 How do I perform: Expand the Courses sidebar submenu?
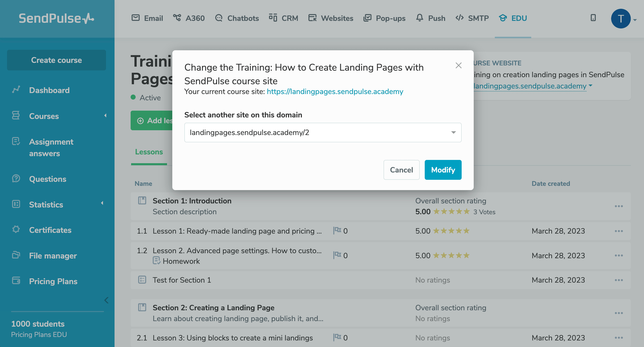(x=105, y=116)
